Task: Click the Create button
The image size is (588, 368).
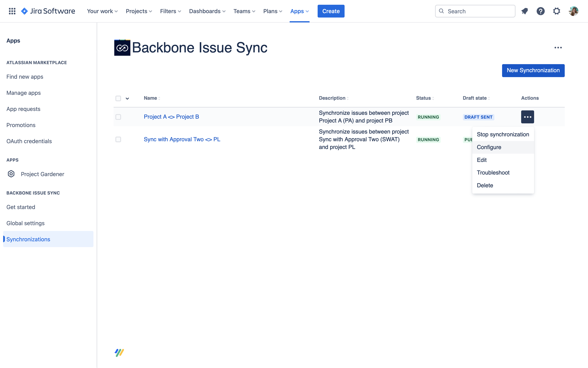Action: point(331,11)
